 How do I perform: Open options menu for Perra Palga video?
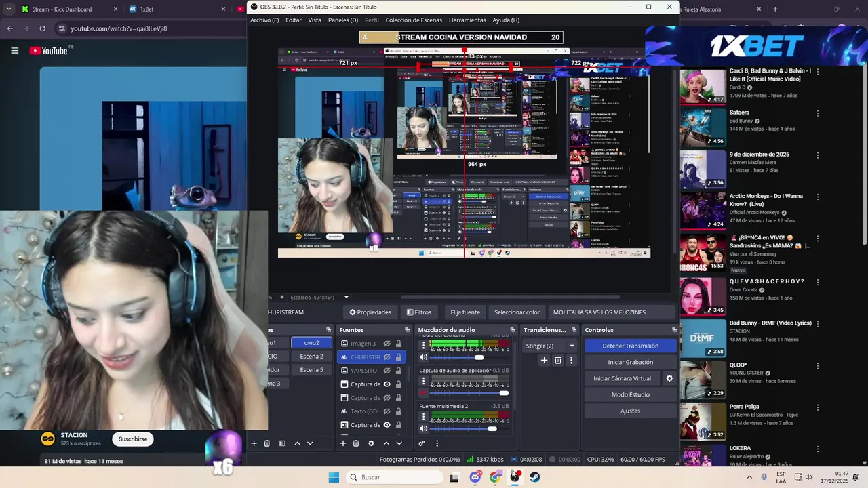[x=818, y=407]
